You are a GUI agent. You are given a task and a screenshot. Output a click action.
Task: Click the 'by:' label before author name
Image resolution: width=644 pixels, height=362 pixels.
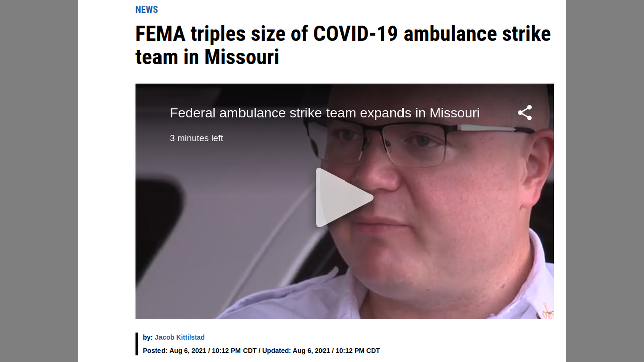point(148,337)
